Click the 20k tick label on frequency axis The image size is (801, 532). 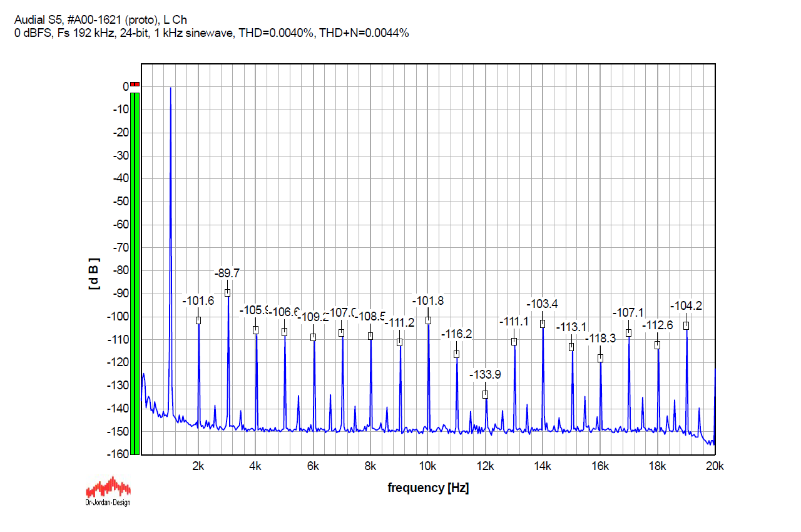point(715,466)
